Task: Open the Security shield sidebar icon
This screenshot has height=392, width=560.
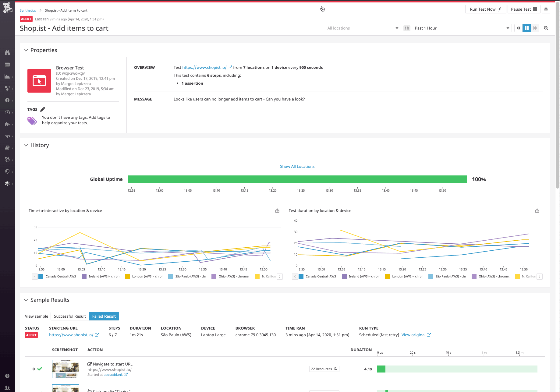Action: click(x=8, y=171)
